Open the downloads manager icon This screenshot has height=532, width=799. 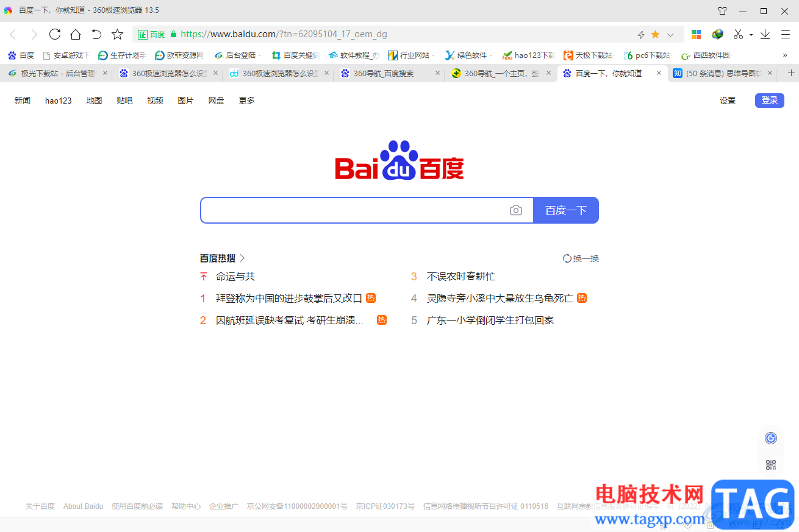pos(765,34)
